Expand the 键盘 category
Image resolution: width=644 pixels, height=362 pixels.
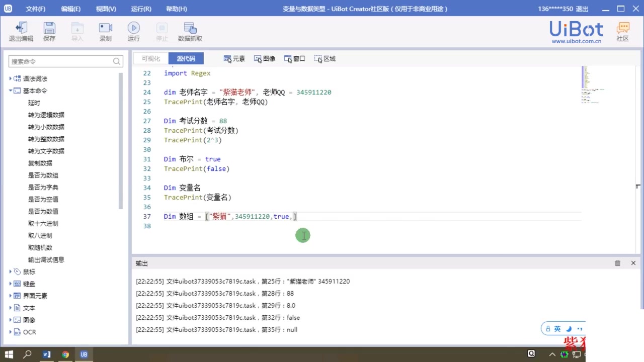[11, 284]
